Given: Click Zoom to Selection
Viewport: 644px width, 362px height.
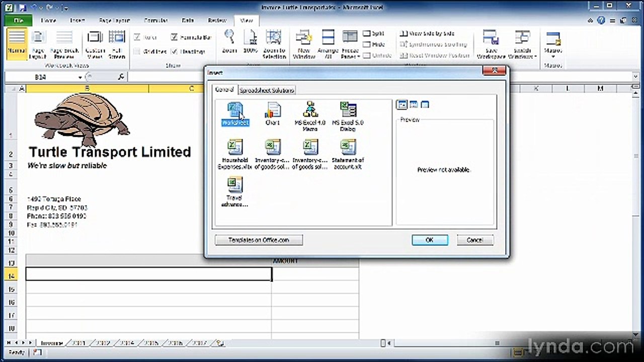Looking at the screenshot, I should coord(274,44).
